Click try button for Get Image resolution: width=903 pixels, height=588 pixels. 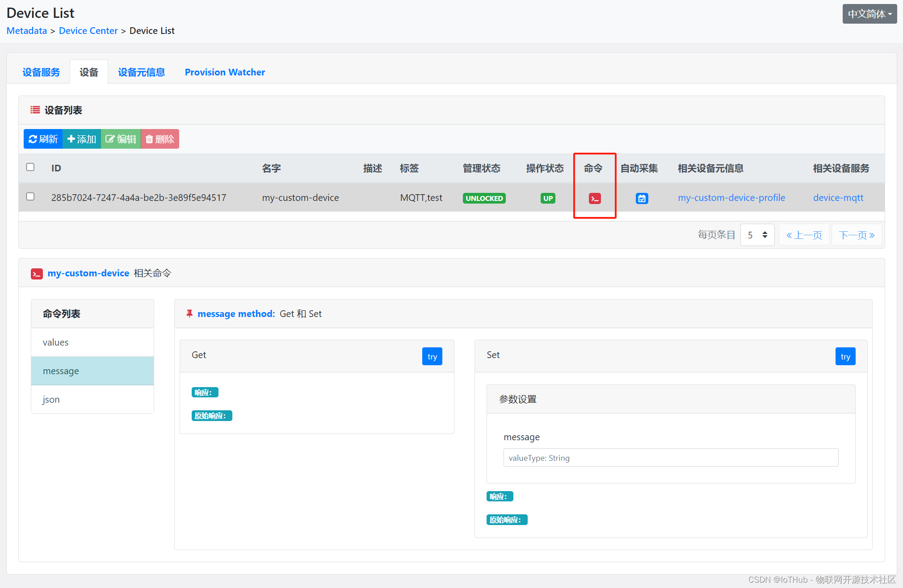point(432,356)
